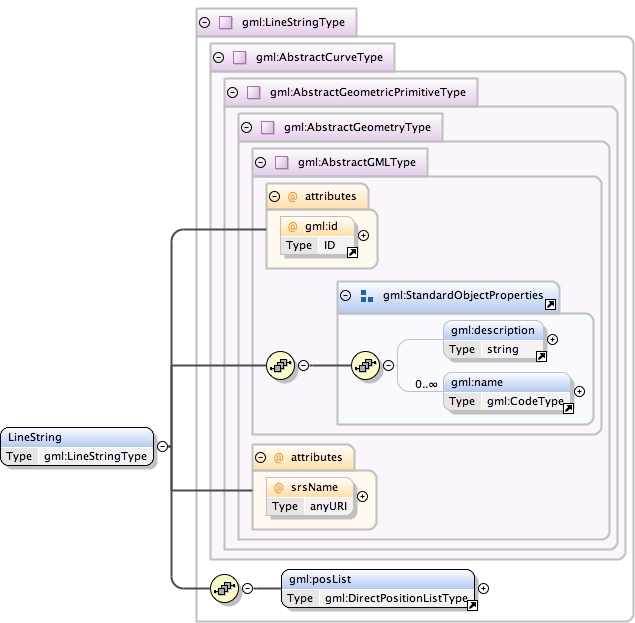The height and width of the screenshot is (623, 635).
Task: Click the gml:DirectPositionListType type value
Action: (x=396, y=598)
